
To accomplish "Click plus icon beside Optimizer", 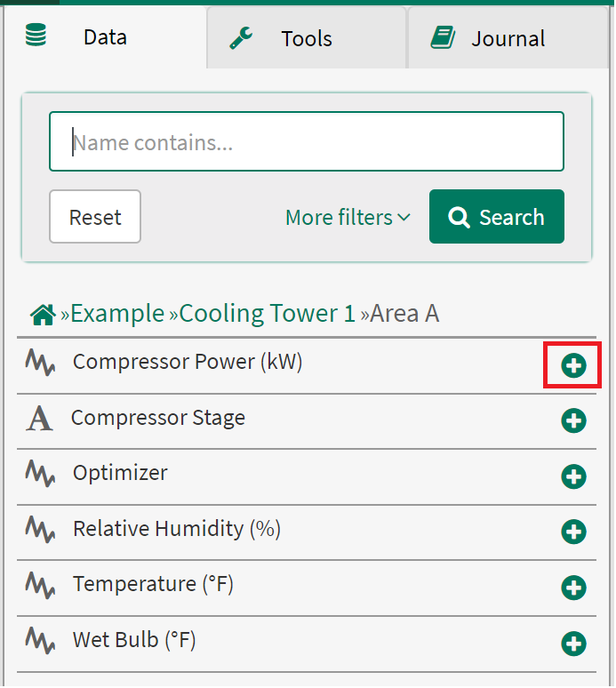I will pyautogui.click(x=573, y=476).
